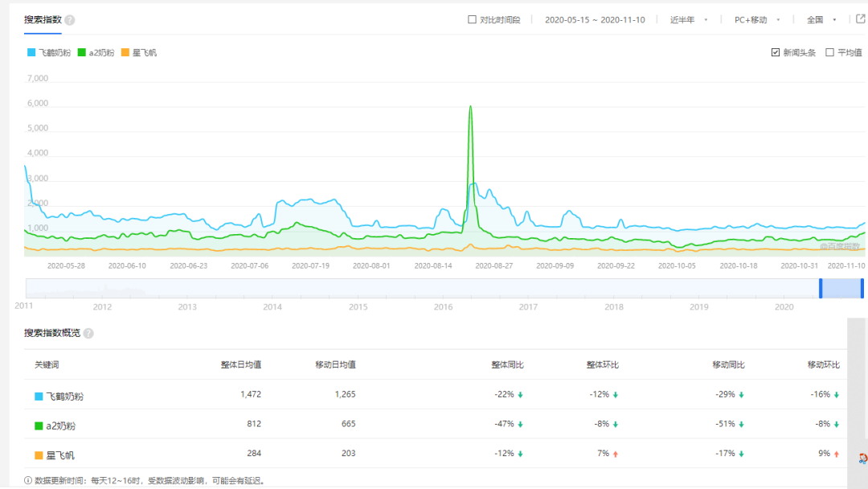Click info icon beside 数据更新时间 note
Viewport: 868px width, 489px height.
[28, 480]
